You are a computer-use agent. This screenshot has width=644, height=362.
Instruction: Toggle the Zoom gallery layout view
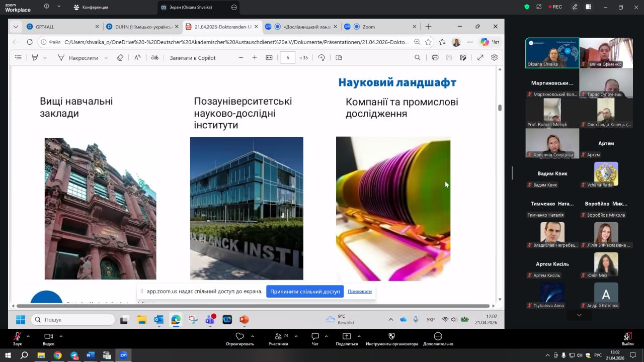(x=588, y=7)
